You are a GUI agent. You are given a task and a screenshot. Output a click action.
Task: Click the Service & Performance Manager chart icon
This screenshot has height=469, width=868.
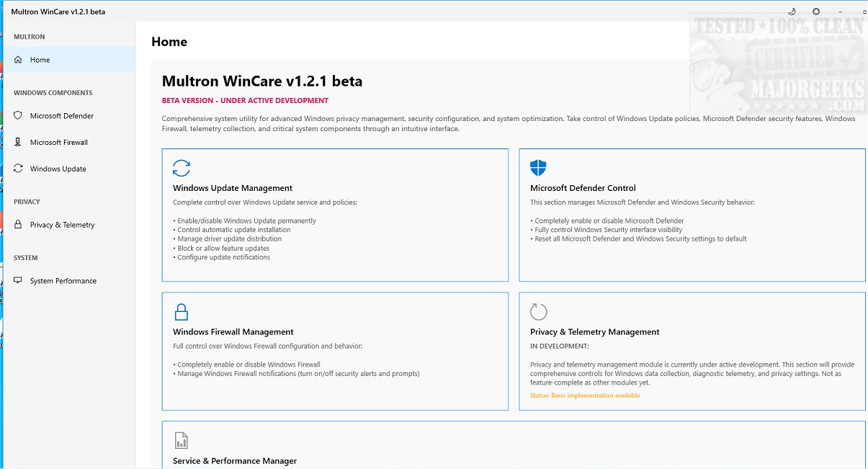(182, 440)
